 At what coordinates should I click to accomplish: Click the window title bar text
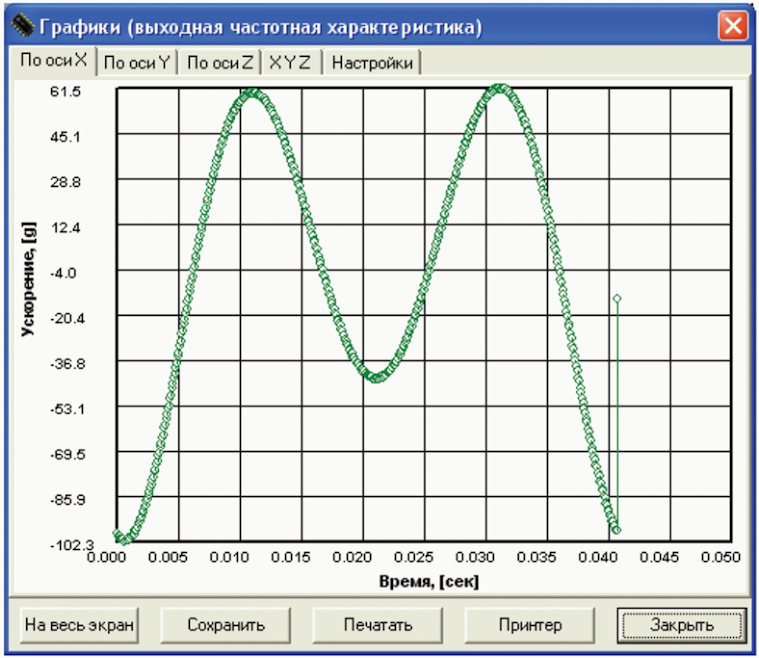260,27
